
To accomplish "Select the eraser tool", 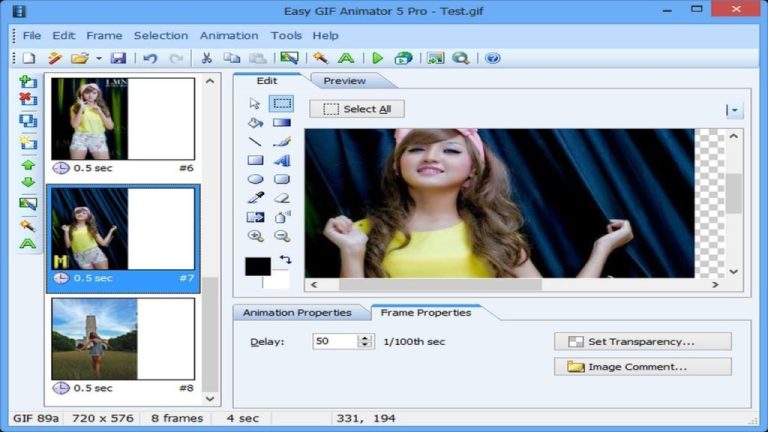I will 282,198.
